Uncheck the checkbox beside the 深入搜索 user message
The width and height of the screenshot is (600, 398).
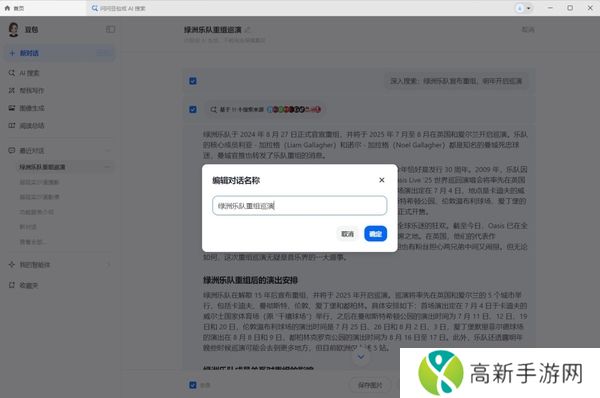[193, 81]
